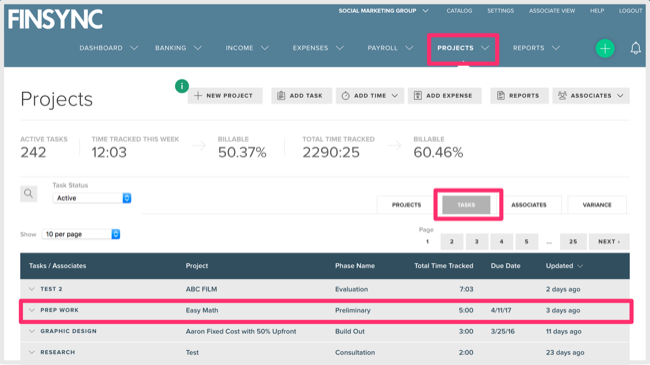The height and width of the screenshot is (365, 650).
Task: Open Social Marketing Group company switcher
Action: 383,11
